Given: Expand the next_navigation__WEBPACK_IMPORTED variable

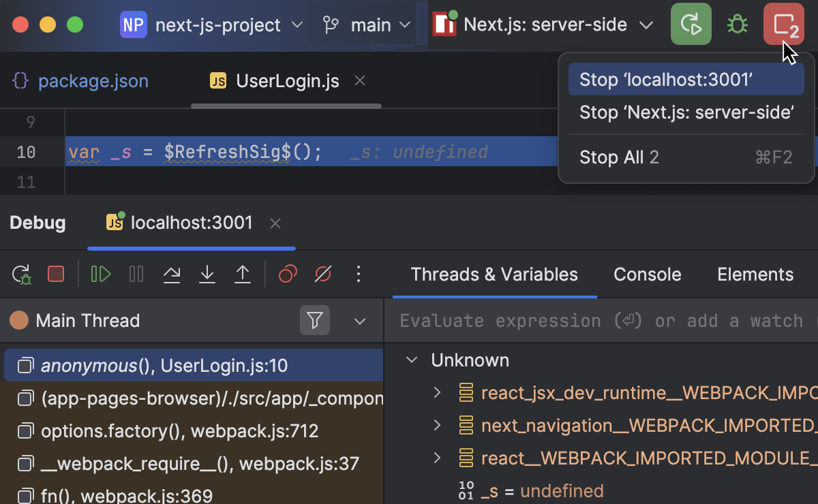Looking at the screenshot, I should 437,425.
